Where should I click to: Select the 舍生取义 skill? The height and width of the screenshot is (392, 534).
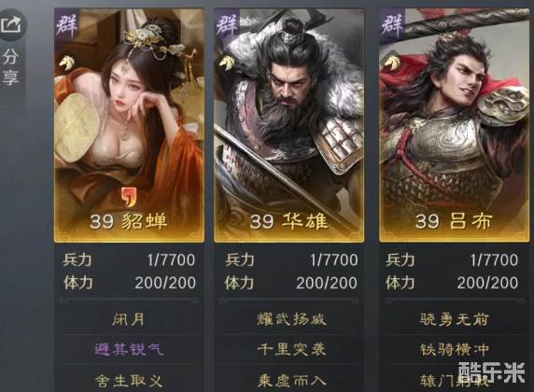[x=129, y=381]
